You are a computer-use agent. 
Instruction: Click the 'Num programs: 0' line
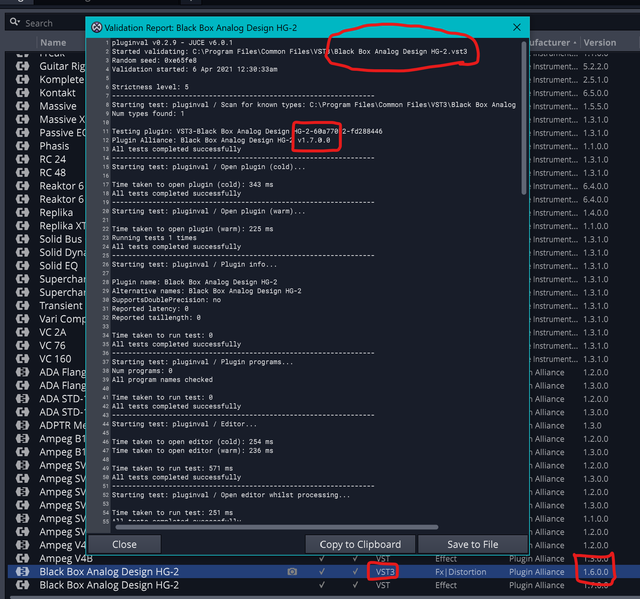click(142, 371)
